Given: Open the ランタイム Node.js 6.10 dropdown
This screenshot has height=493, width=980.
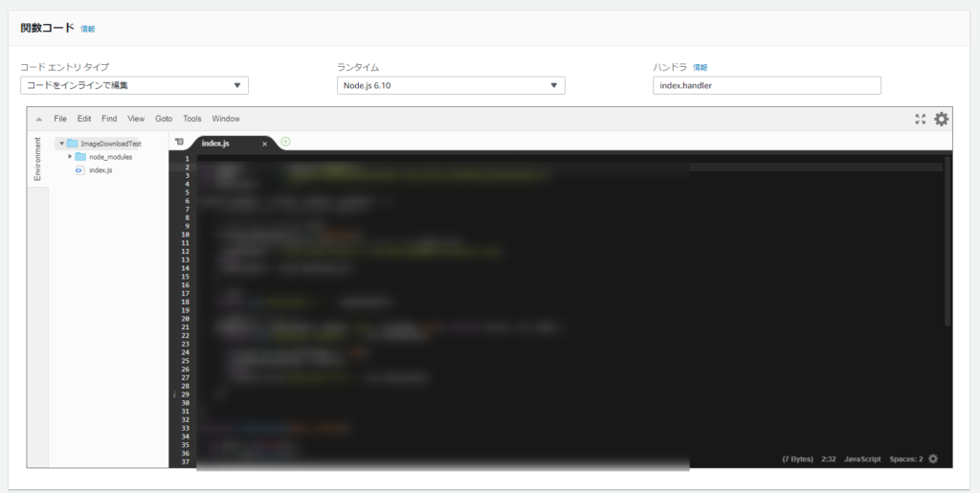Looking at the screenshot, I should [x=451, y=85].
